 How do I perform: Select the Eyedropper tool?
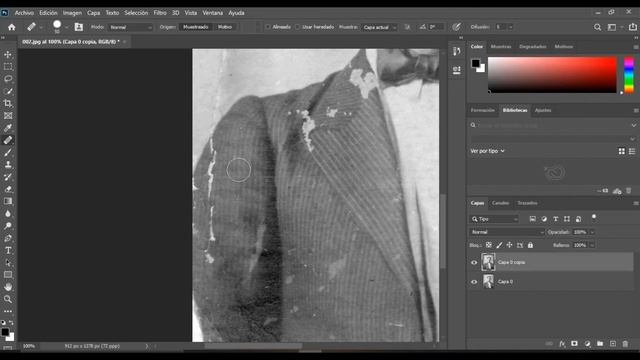pos(8,128)
